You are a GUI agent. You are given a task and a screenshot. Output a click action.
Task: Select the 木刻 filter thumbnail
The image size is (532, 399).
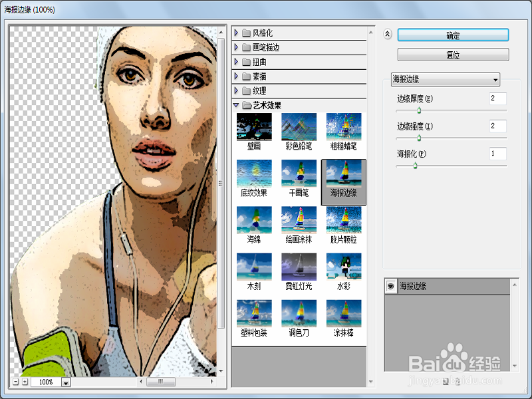pyautogui.click(x=254, y=267)
